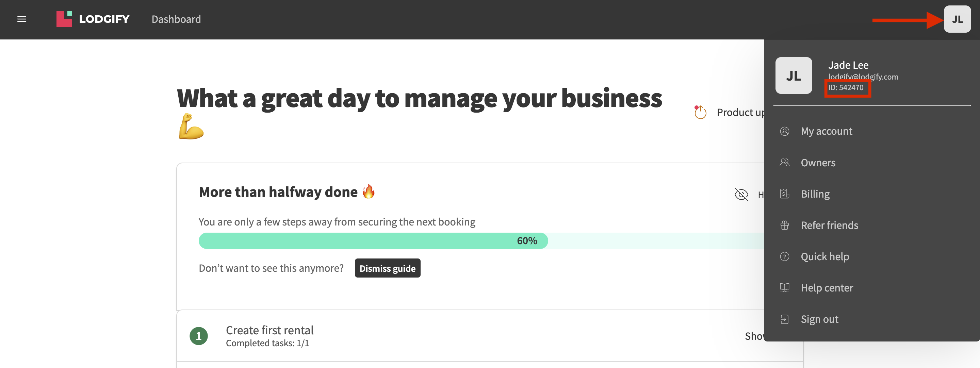This screenshot has width=980, height=368.
Task: Click the Refer friends gift icon
Action: (x=784, y=225)
